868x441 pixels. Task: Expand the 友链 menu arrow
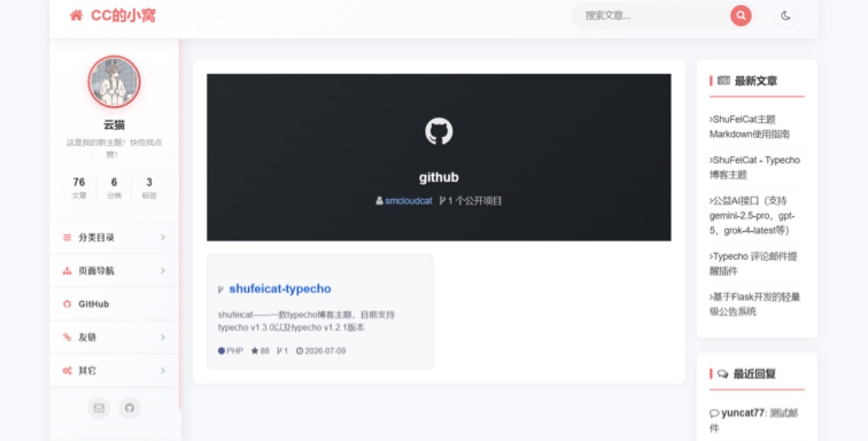coord(163,337)
